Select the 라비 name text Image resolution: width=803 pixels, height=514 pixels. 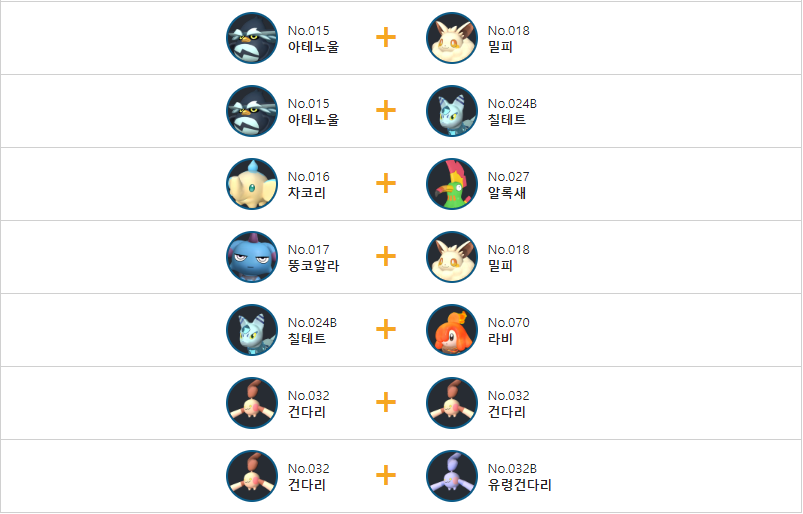tap(500, 339)
